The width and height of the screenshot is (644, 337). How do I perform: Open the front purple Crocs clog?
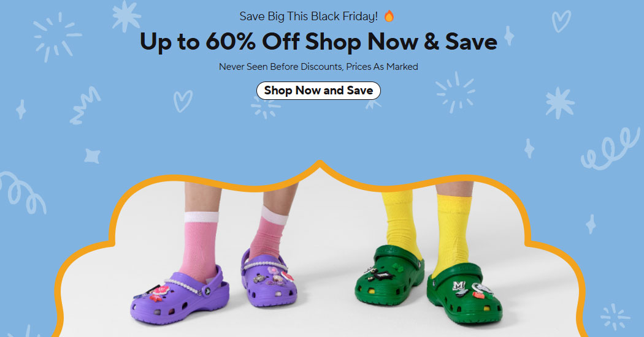(x=180, y=296)
